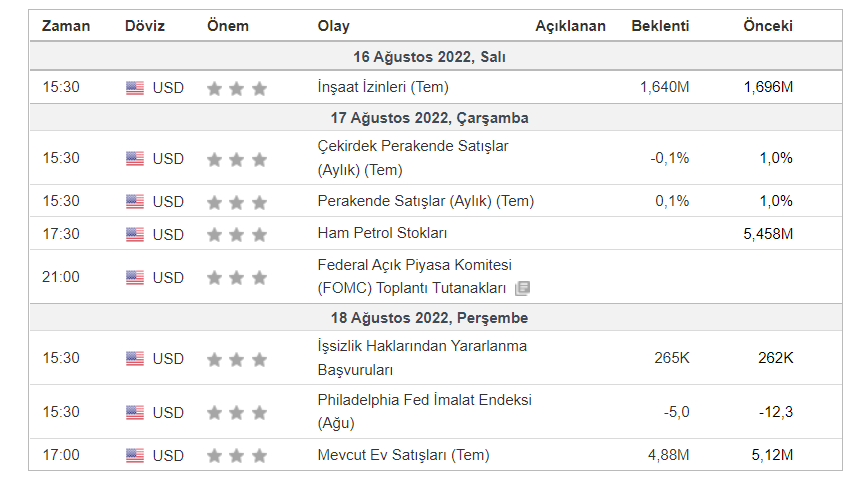860x491 pixels.
Task: Click importance stars for Mevcut Ev Satışları
Action: click(x=237, y=456)
